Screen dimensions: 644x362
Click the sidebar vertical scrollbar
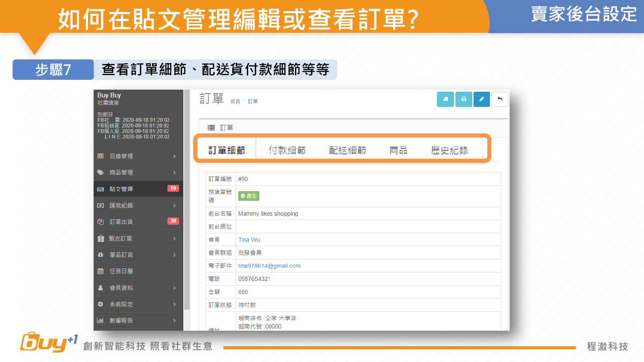point(187,199)
